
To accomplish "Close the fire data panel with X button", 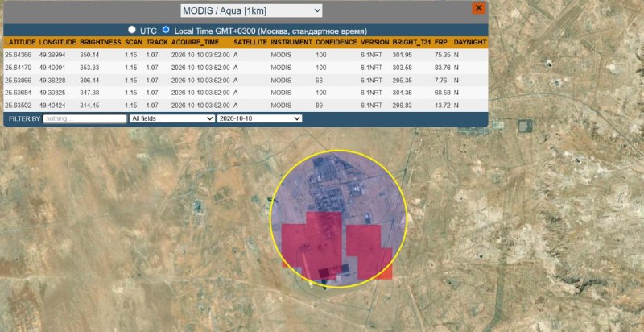I will coord(478,8).
